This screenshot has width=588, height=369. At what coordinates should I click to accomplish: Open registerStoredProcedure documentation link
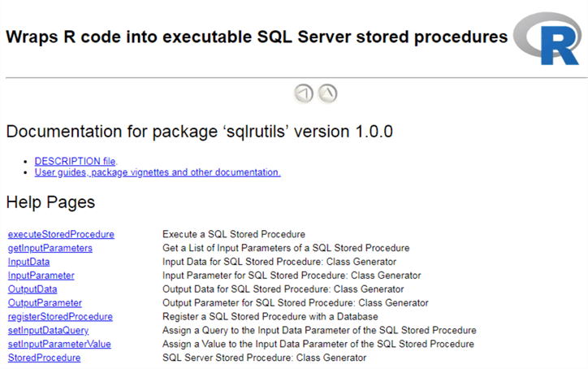(60, 317)
